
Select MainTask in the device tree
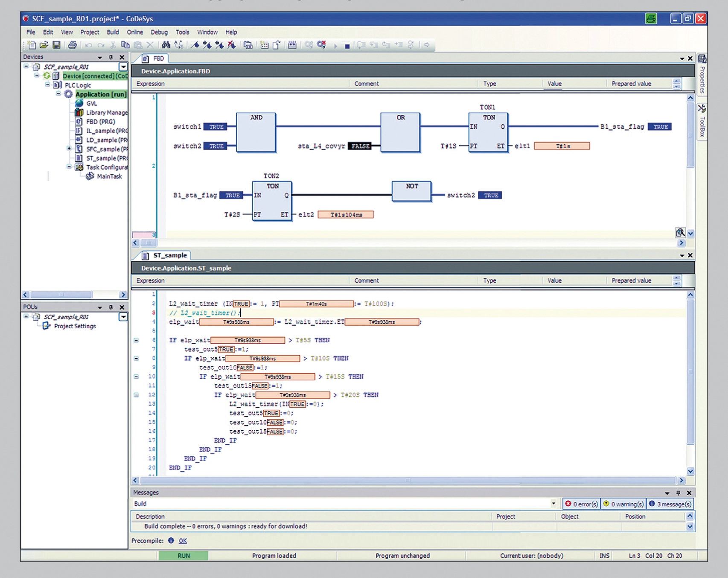click(x=109, y=176)
